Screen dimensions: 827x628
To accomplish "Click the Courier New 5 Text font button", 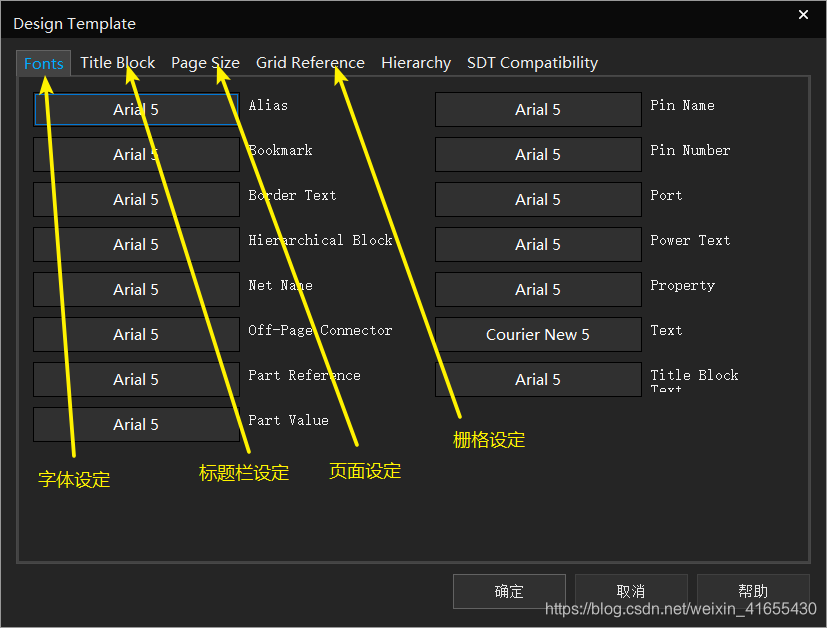I will tap(537, 334).
